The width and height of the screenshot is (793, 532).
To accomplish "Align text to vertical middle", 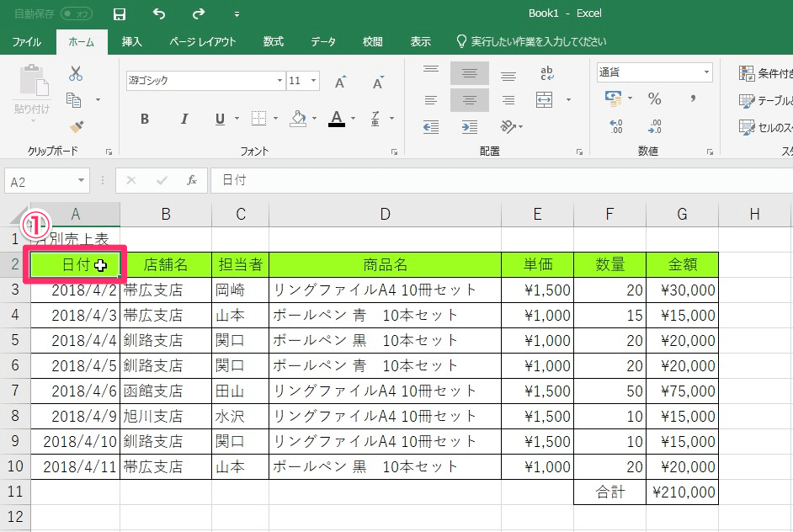I will pyautogui.click(x=470, y=73).
